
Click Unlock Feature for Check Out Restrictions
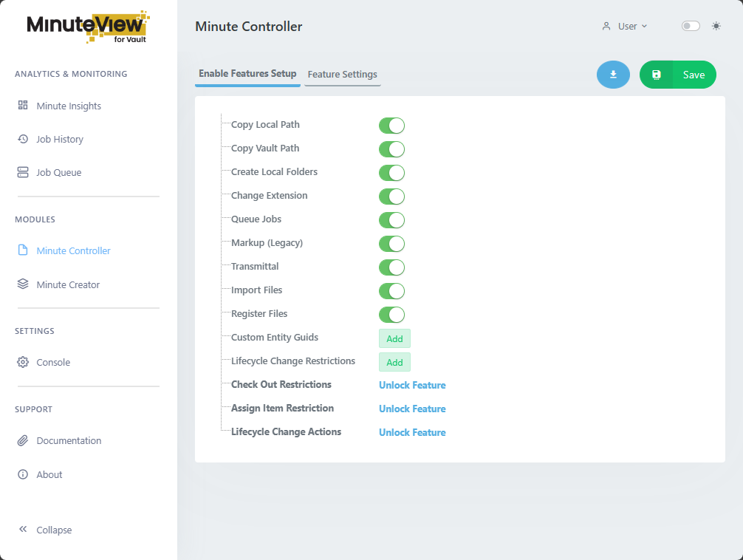point(412,385)
